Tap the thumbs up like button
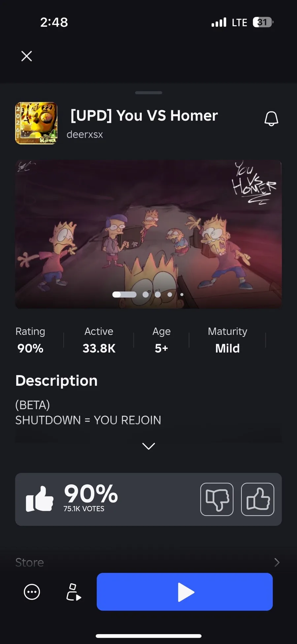 click(258, 499)
